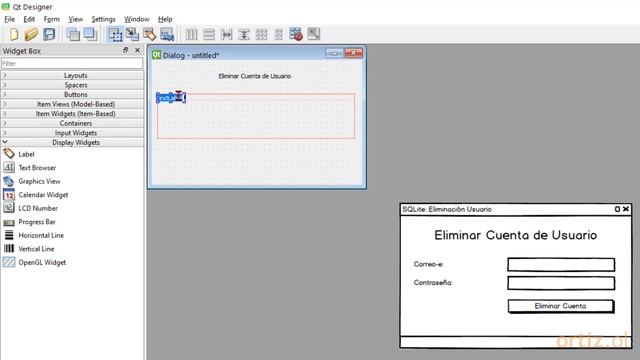Image resolution: width=640 pixels, height=360 pixels.
Task: Expand Item Views (Model-Based) category
Action: pyautogui.click(x=72, y=104)
